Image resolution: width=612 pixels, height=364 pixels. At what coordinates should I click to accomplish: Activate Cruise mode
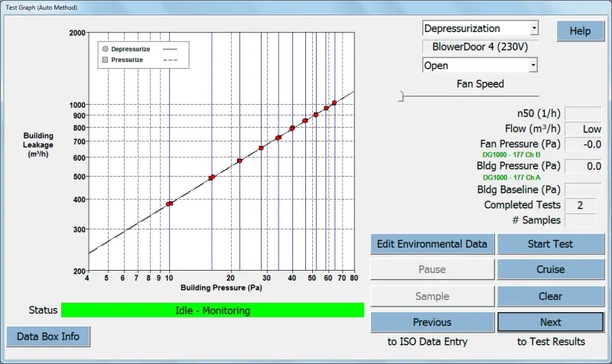click(x=550, y=270)
